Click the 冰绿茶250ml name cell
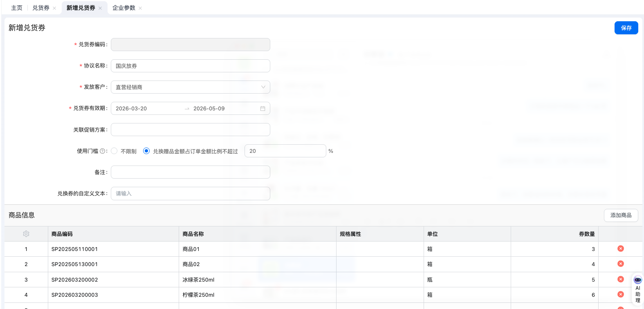 click(x=258, y=280)
